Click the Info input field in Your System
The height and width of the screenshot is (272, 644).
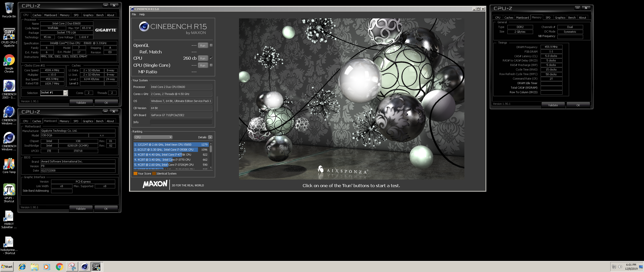[181, 122]
